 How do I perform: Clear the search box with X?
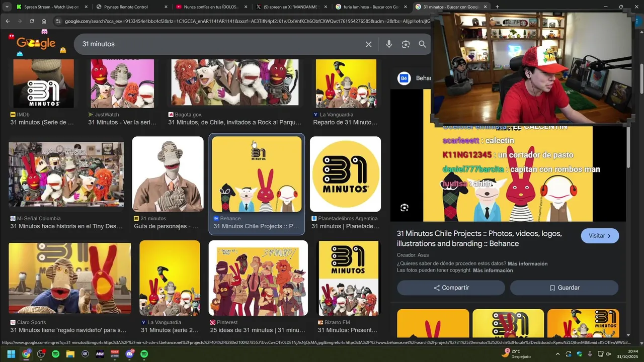(x=368, y=44)
